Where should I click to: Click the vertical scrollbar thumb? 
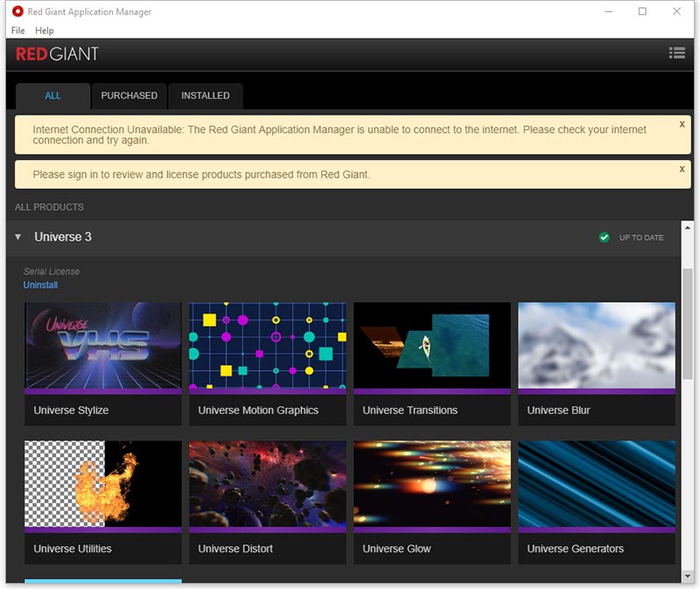(688, 324)
